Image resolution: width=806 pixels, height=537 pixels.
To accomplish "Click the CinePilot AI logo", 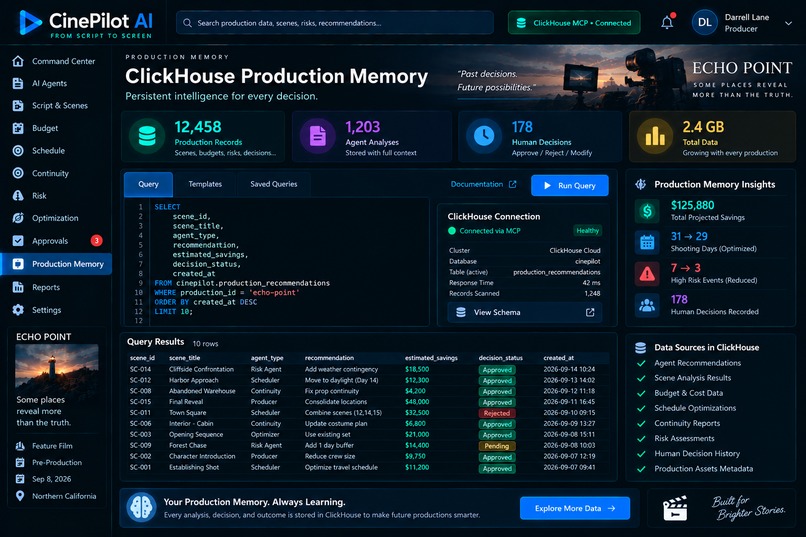I will click(85, 23).
